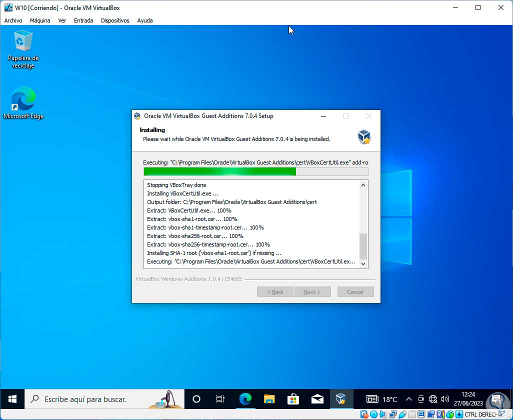This screenshot has width=513, height=420.
Task: Open File Explorer from the taskbar
Action: 269,399
